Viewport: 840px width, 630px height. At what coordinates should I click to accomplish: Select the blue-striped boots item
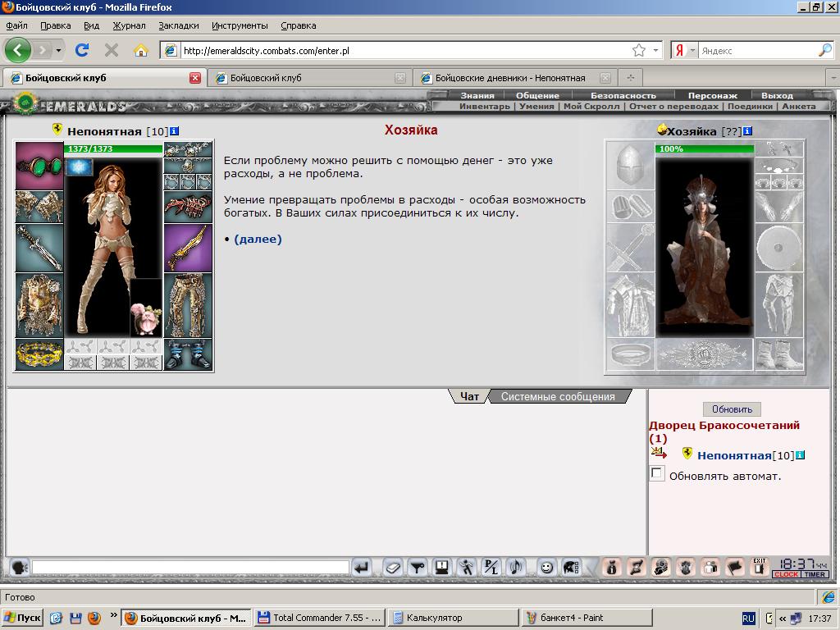[188, 354]
